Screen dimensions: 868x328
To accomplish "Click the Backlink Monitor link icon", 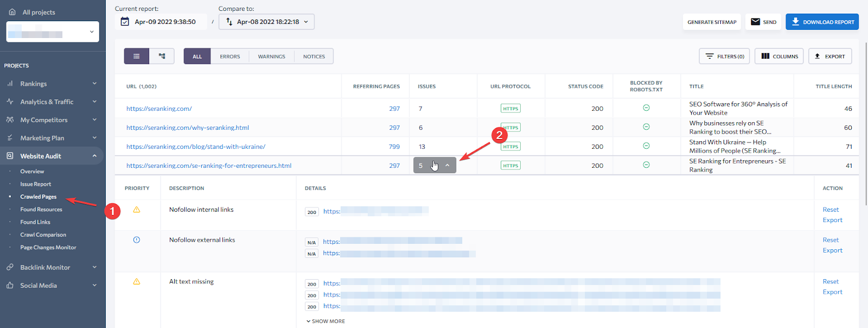I will tap(10, 267).
